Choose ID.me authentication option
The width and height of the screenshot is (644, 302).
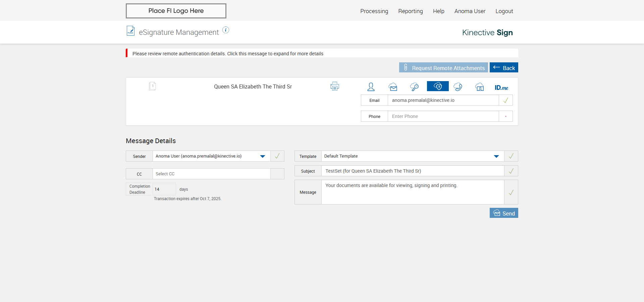pos(501,87)
